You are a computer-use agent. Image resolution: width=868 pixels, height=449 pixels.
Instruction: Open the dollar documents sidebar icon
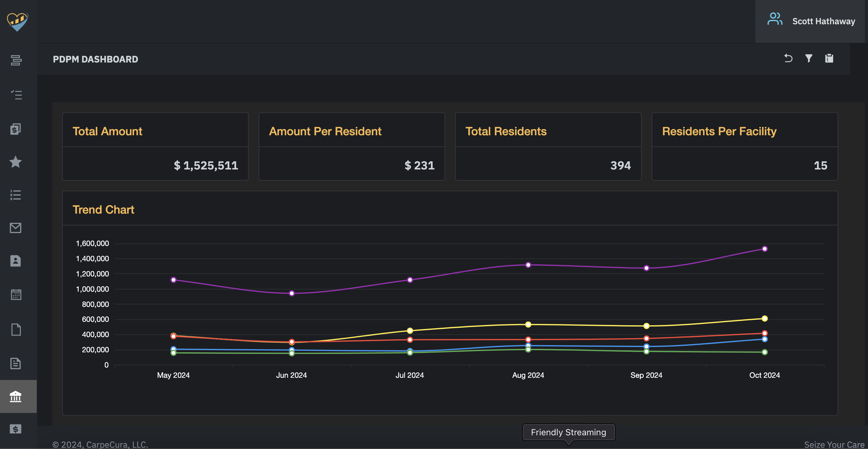point(16,129)
